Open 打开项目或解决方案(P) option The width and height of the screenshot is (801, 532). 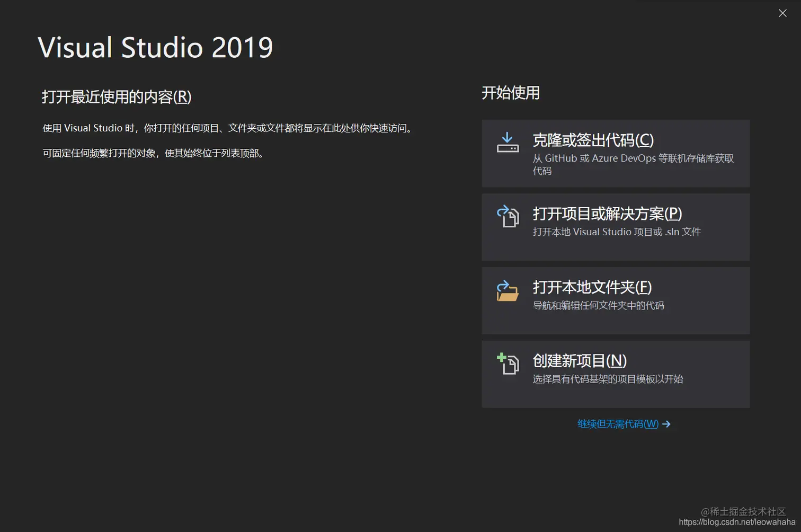[607, 214]
